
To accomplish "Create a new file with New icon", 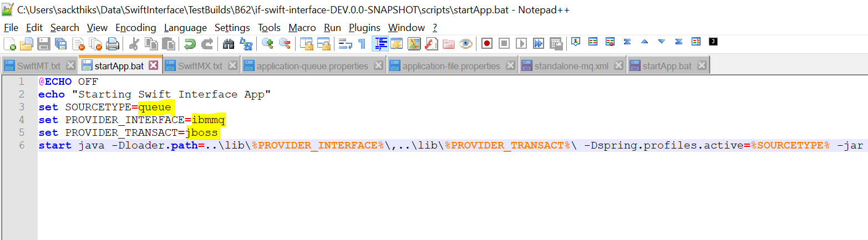I will pos(9,43).
